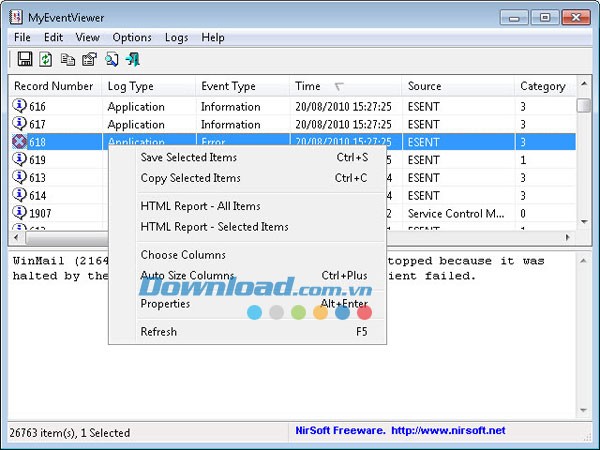This screenshot has width=600, height=450.
Task: Click the Copy Selected Items toolbar icon
Action: [68, 60]
